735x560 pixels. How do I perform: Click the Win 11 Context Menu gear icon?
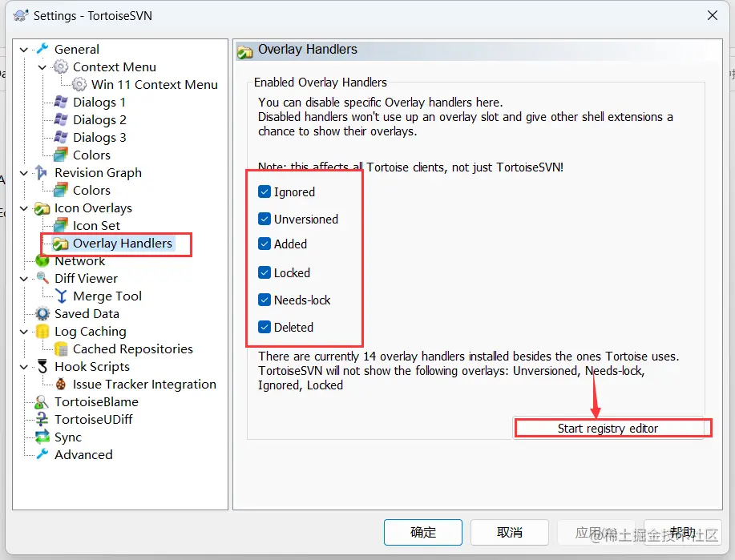[79, 84]
